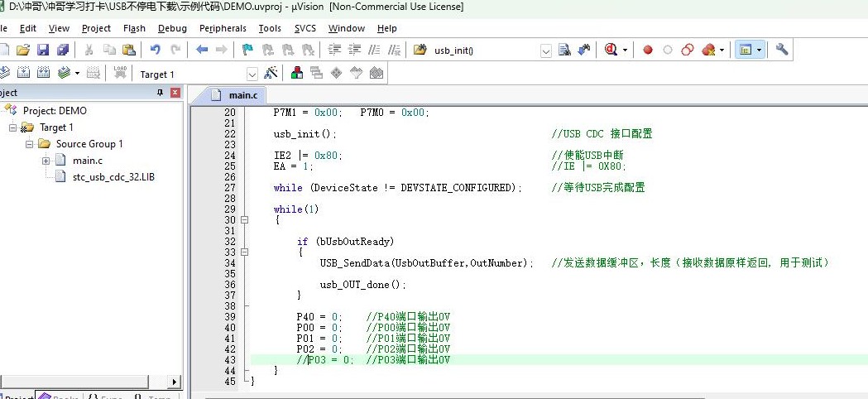Open a file with the Open icon

(22, 50)
